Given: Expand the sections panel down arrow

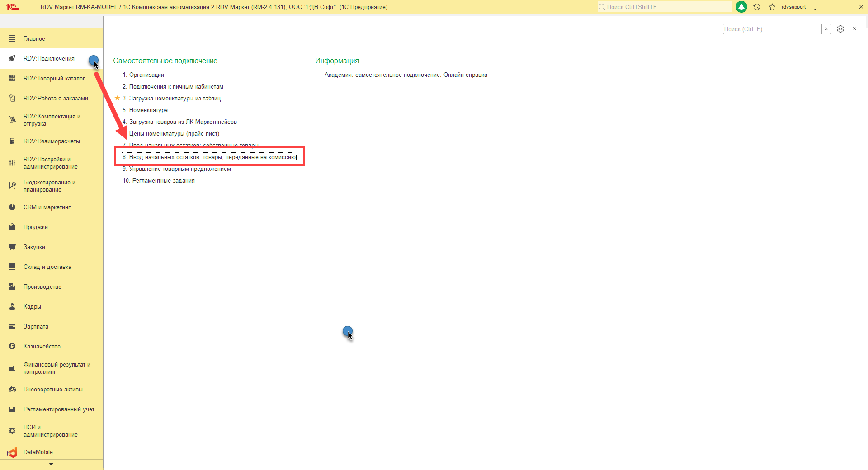Looking at the screenshot, I should tap(51, 464).
